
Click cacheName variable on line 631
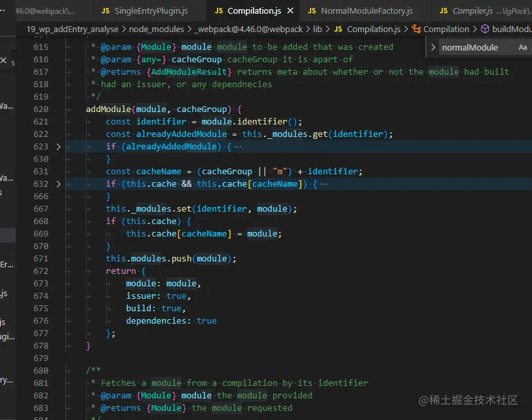point(159,171)
